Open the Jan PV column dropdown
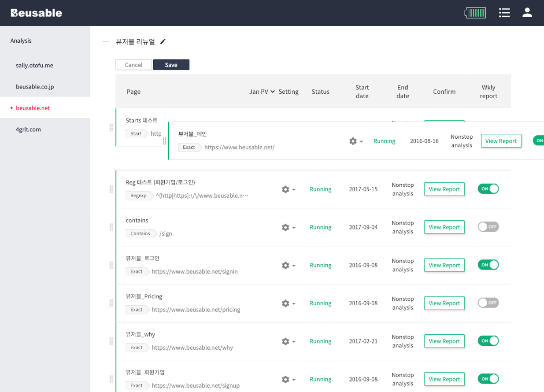The height and width of the screenshot is (392, 544). (262, 92)
